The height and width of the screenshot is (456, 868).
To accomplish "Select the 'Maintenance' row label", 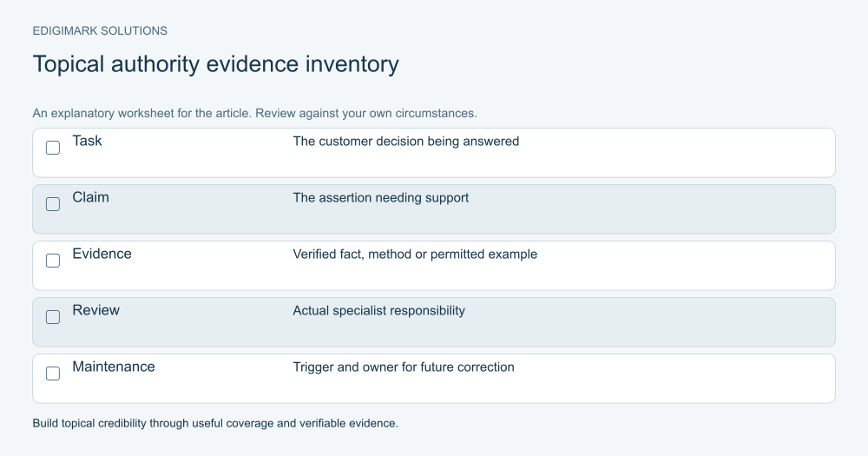I will point(114,367).
